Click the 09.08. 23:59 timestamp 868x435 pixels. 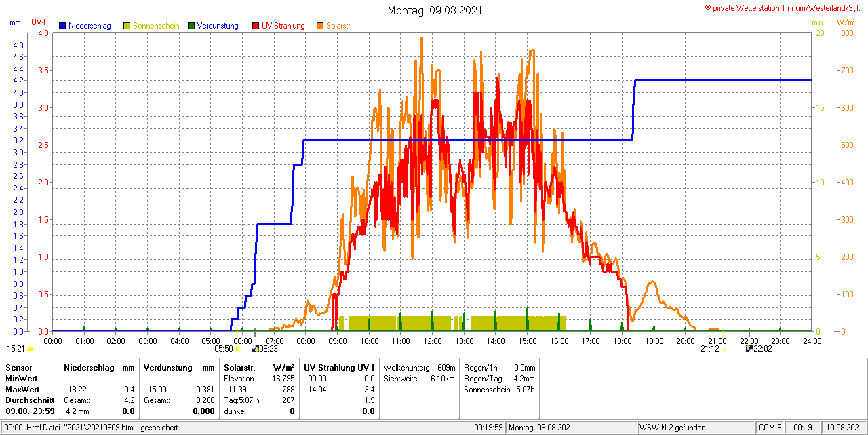click(x=30, y=411)
